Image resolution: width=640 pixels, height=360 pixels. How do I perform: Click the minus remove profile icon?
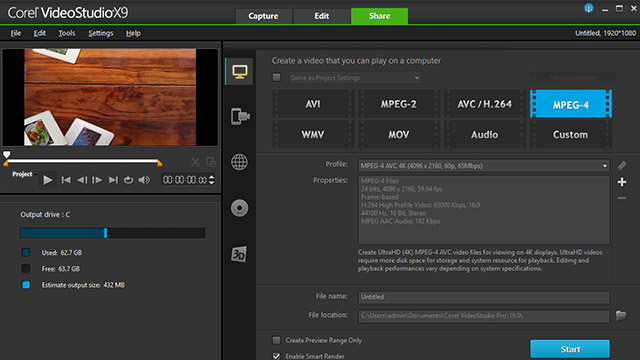(x=622, y=198)
